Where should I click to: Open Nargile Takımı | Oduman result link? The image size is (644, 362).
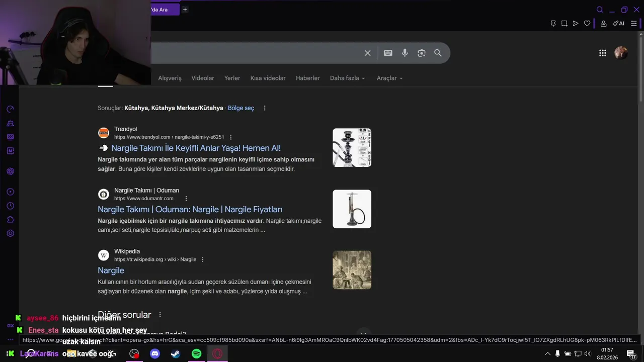pyautogui.click(x=190, y=209)
